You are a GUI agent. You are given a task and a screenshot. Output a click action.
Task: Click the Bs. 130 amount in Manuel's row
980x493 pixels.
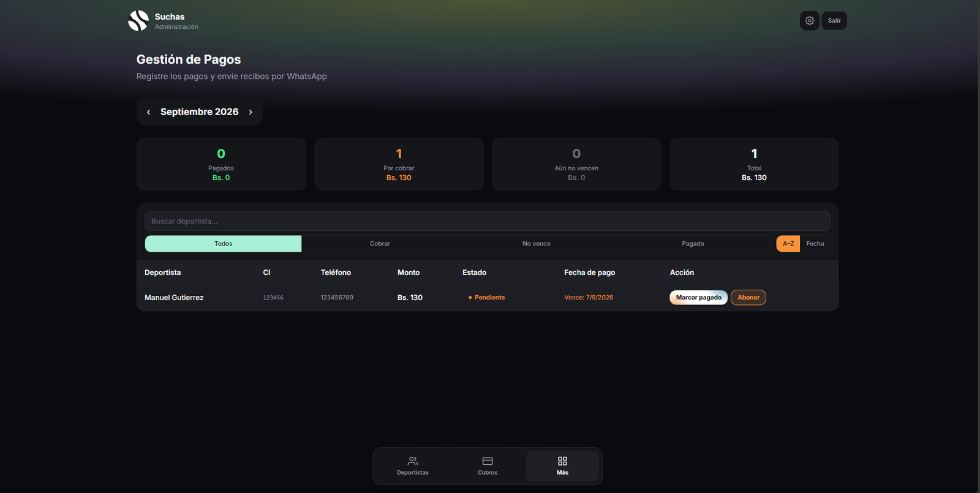pyautogui.click(x=410, y=298)
